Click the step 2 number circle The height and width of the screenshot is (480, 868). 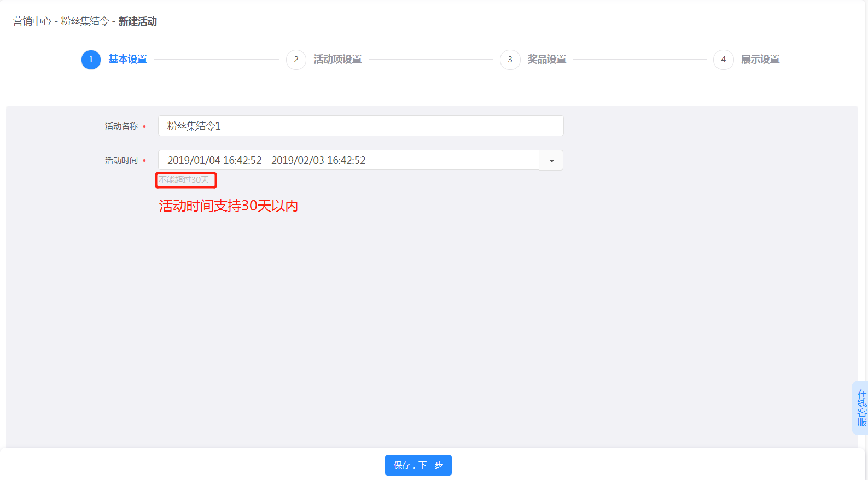(296, 60)
